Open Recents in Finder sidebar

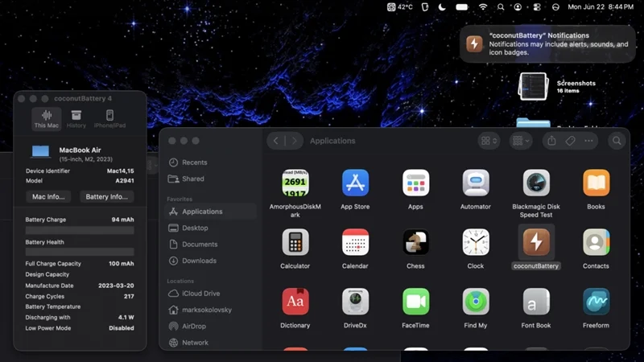pyautogui.click(x=211, y=162)
